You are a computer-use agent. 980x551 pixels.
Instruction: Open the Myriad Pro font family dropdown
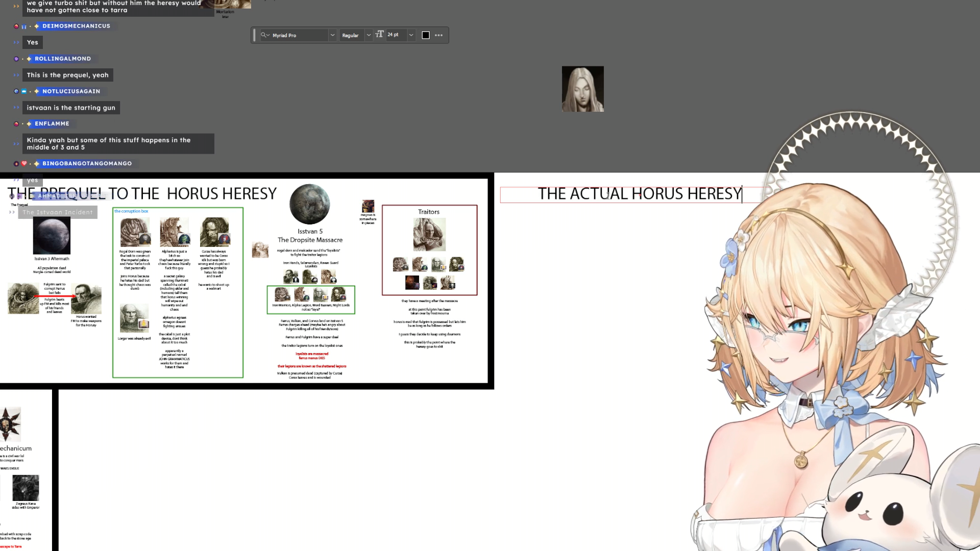(x=332, y=35)
